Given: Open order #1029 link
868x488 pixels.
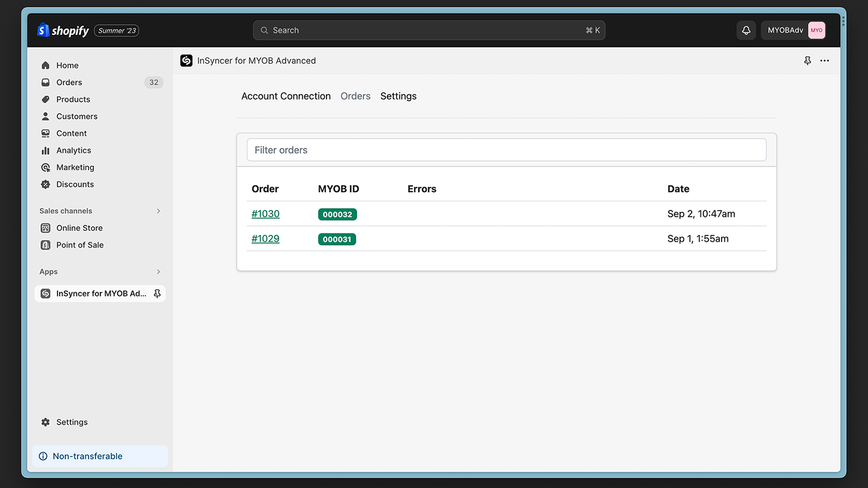Looking at the screenshot, I should click(x=265, y=239).
